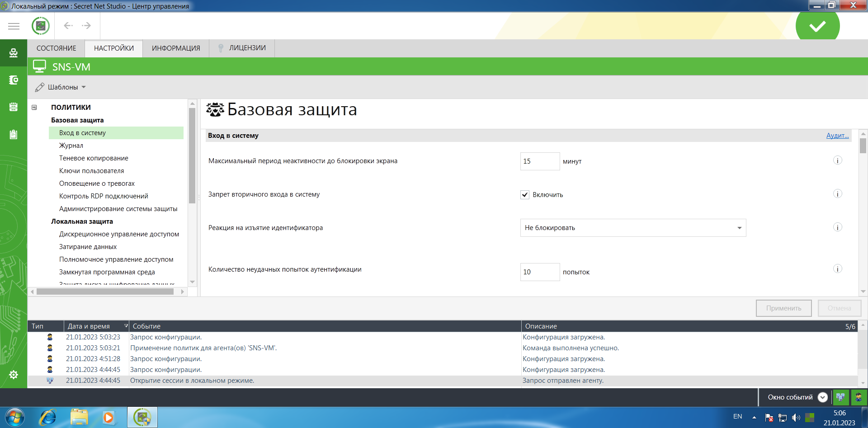The image size is (868, 428).
Task: Open the Аудит link
Action: coord(837,136)
